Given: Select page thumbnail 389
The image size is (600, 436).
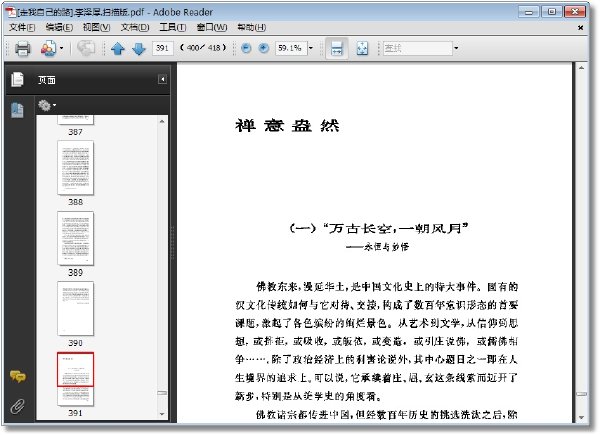Looking at the screenshot, I should pos(75,238).
